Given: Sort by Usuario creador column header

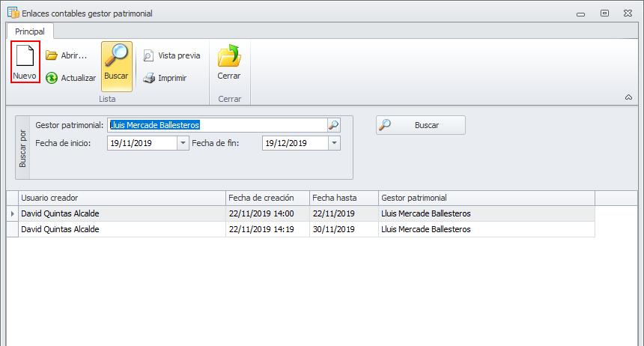Looking at the screenshot, I should click(x=122, y=198).
